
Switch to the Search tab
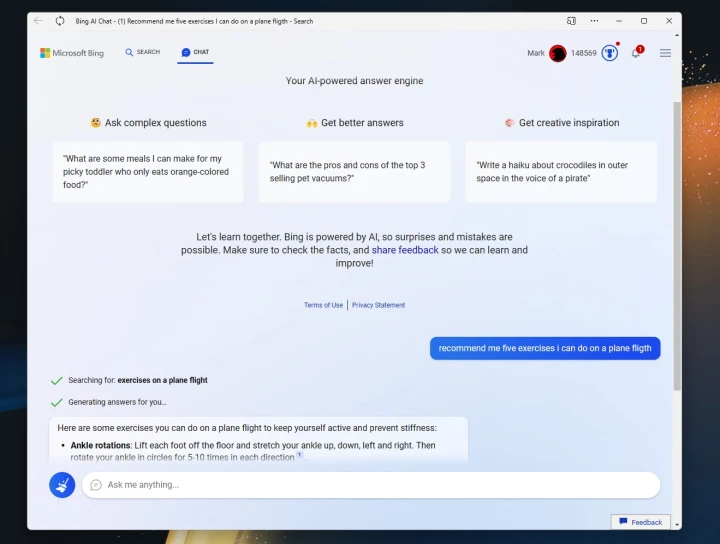(x=142, y=52)
